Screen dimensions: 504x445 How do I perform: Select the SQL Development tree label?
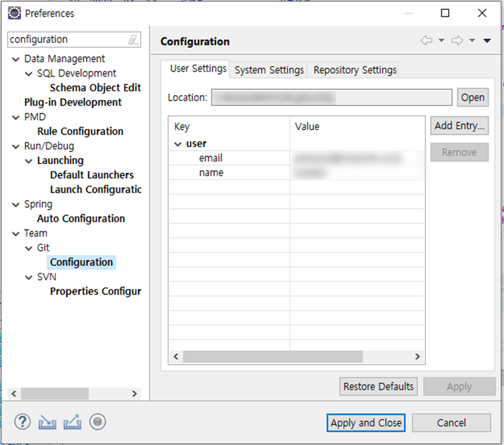point(76,73)
